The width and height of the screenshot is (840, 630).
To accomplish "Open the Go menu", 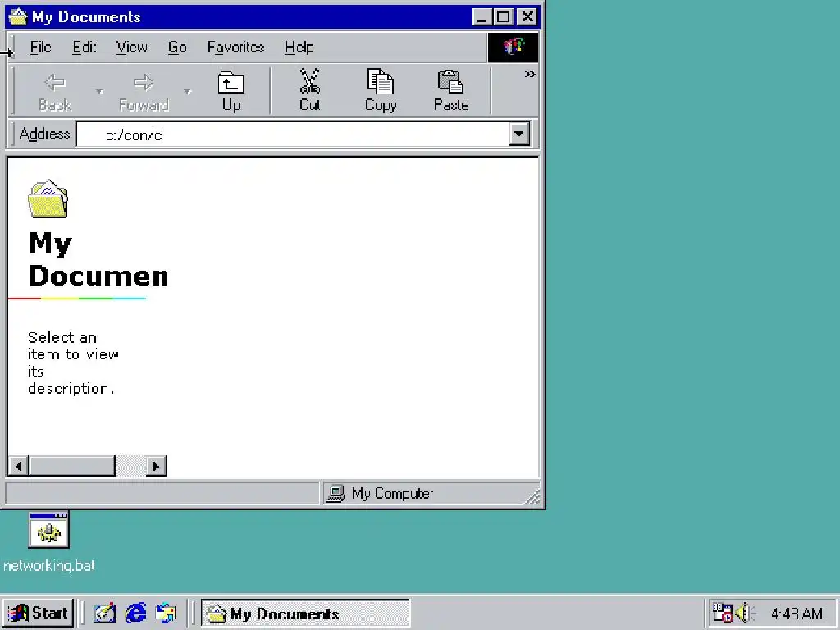I will point(177,48).
